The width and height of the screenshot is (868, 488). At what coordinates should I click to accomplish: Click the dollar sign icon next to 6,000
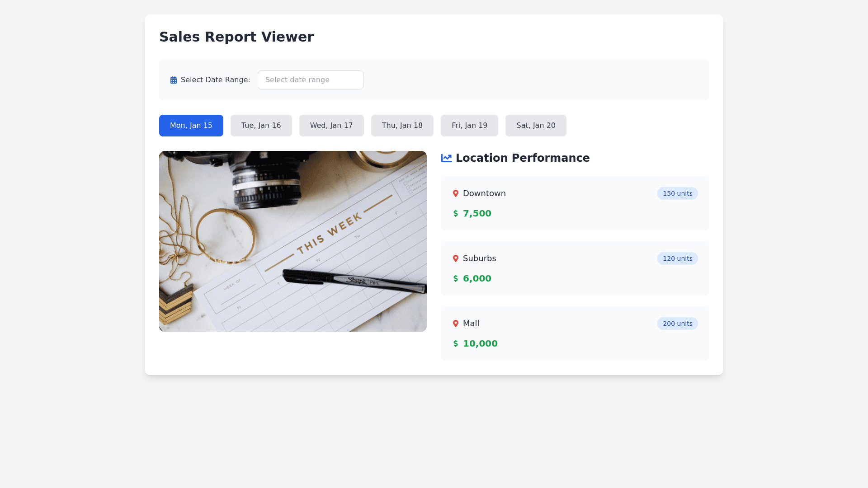(455, 278)
